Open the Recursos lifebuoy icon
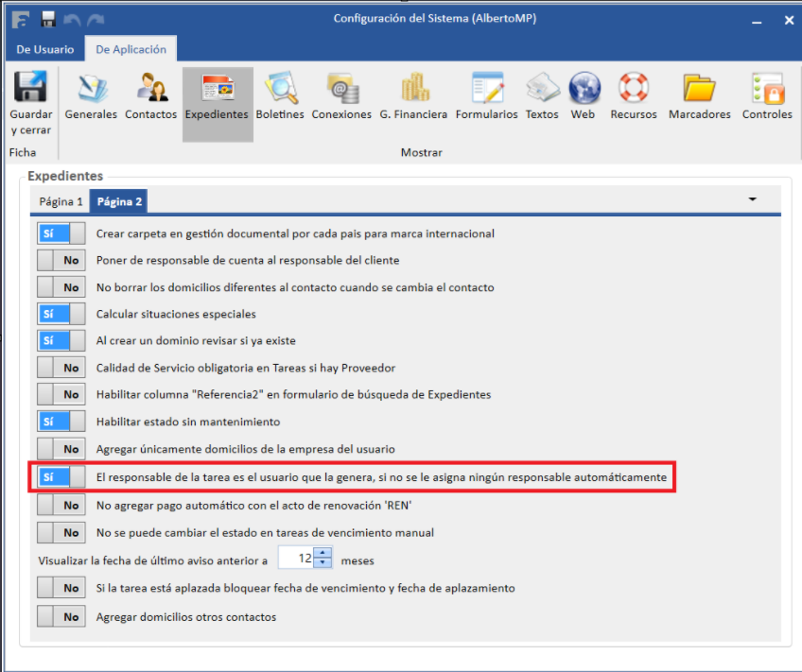The image size is (802, 672). click(x=633, y=90)
